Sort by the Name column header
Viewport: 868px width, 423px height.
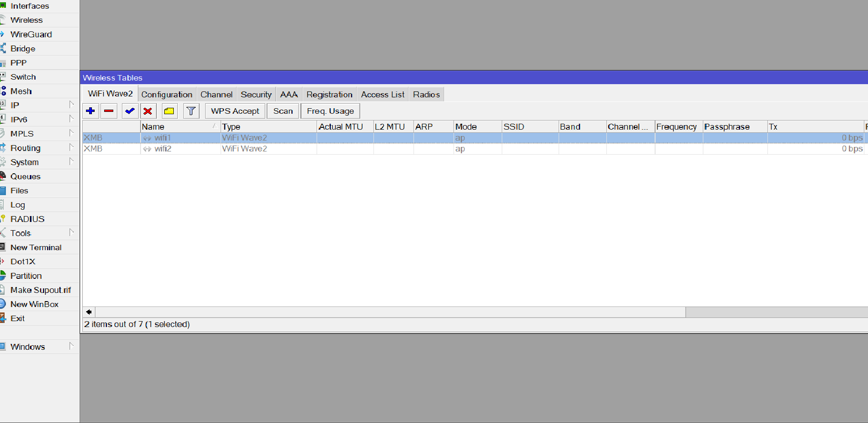pos(177,127)
